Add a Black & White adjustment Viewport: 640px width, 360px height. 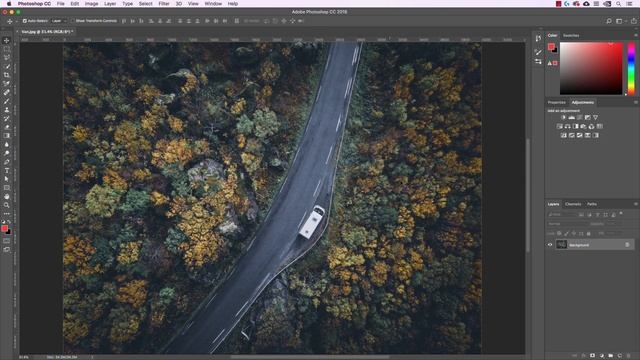coord(576,127)
